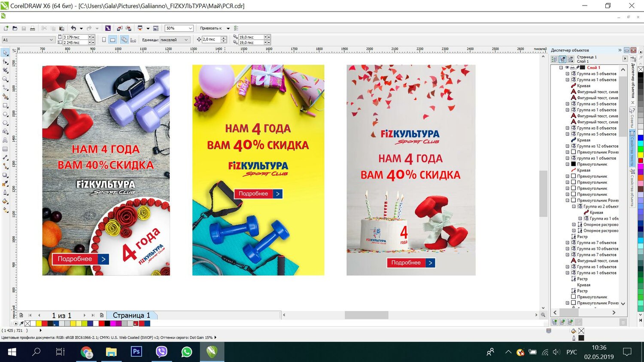Click the Undo arrow icon

[73, 28]
